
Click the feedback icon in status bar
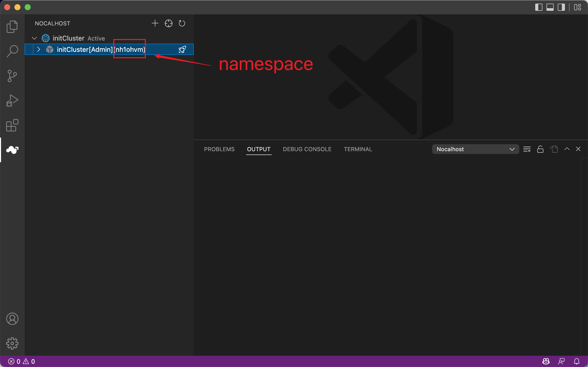tap(561, 361)
